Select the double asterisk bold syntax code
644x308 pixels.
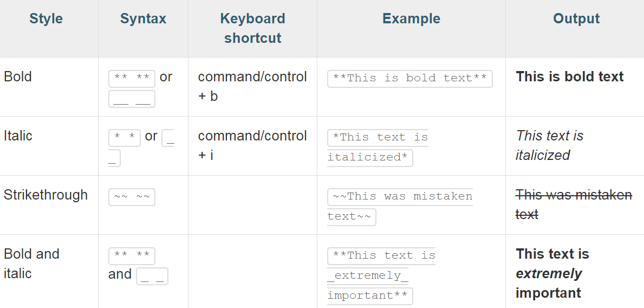(132, 79)
